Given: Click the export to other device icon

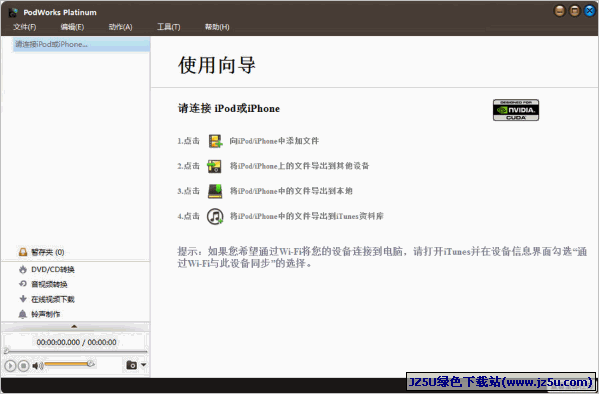Looking at the screenshot, I should 214,166.
